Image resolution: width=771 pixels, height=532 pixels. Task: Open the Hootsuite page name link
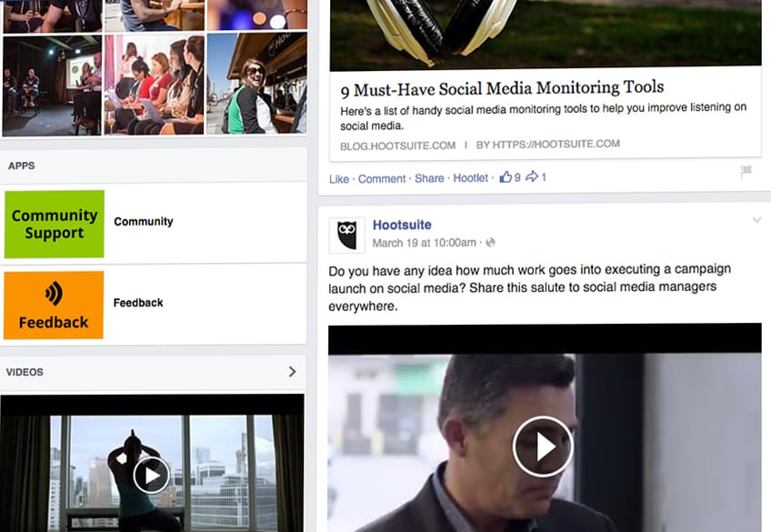(x=402, y=225)
